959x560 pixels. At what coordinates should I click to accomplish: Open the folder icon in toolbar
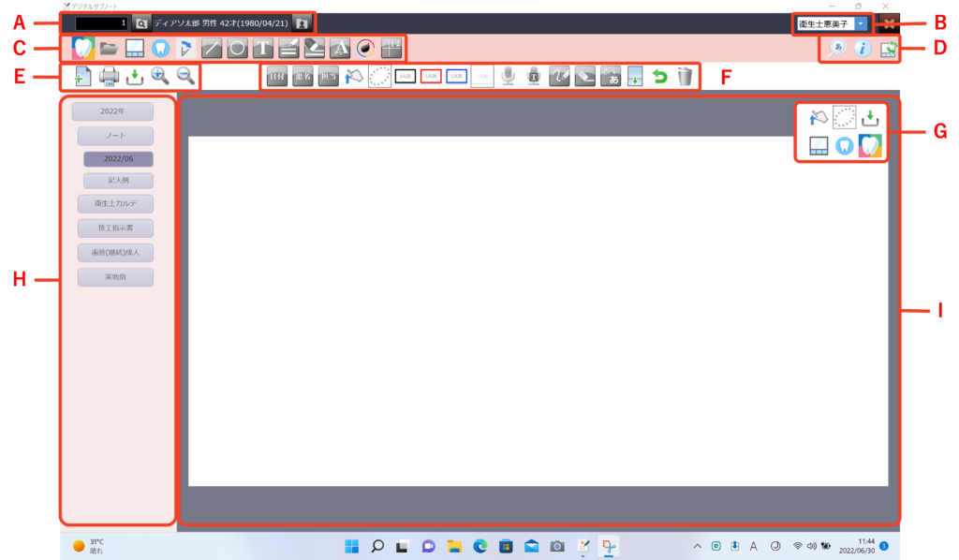coord(109,49)
